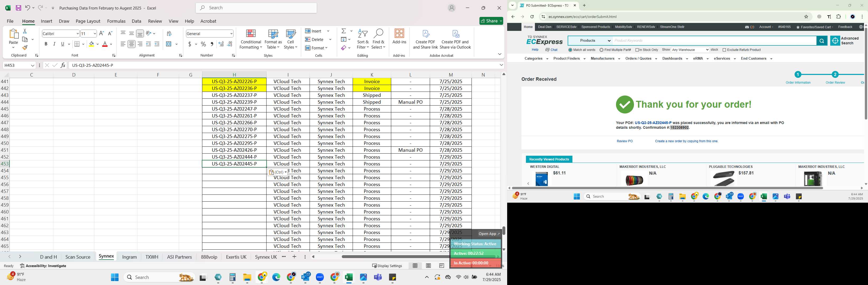Toggle Underline formatting
This screenshot has height=285, width=868.
pyautogui.click(x=63, y=44)
